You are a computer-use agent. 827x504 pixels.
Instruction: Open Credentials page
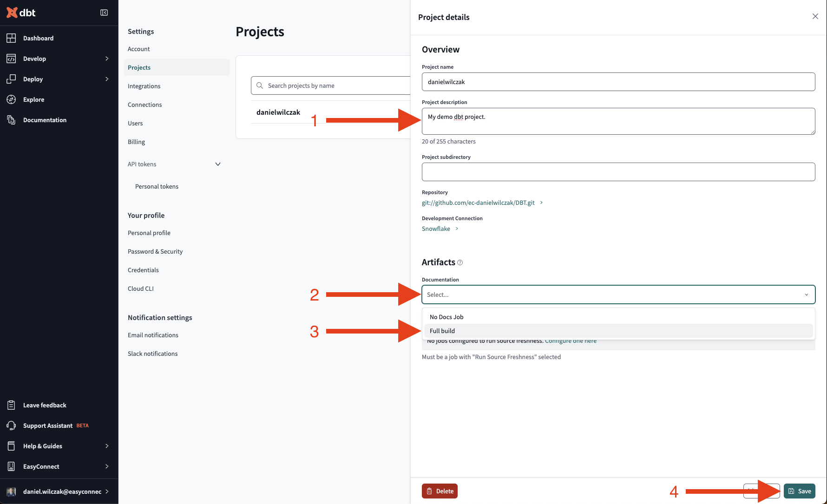[143, 270]
